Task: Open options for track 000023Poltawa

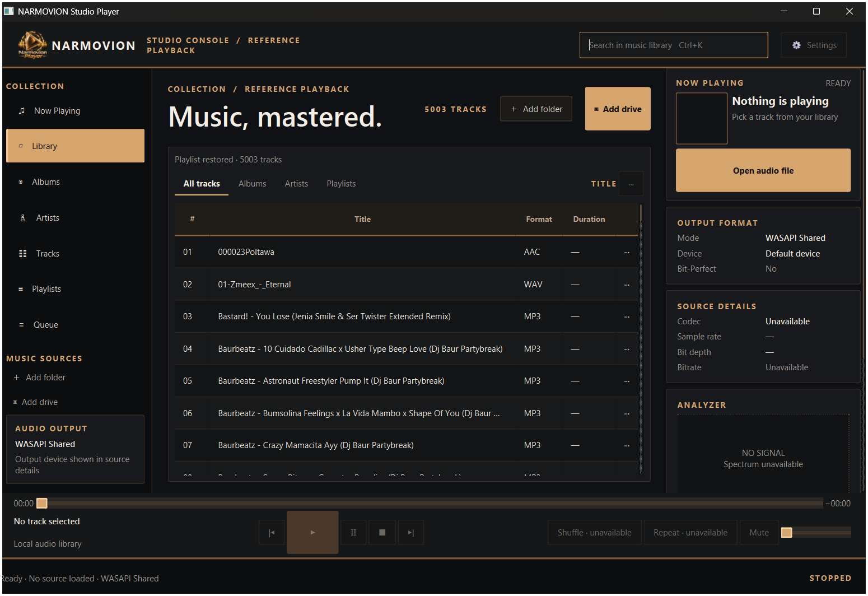Action: 627,253
